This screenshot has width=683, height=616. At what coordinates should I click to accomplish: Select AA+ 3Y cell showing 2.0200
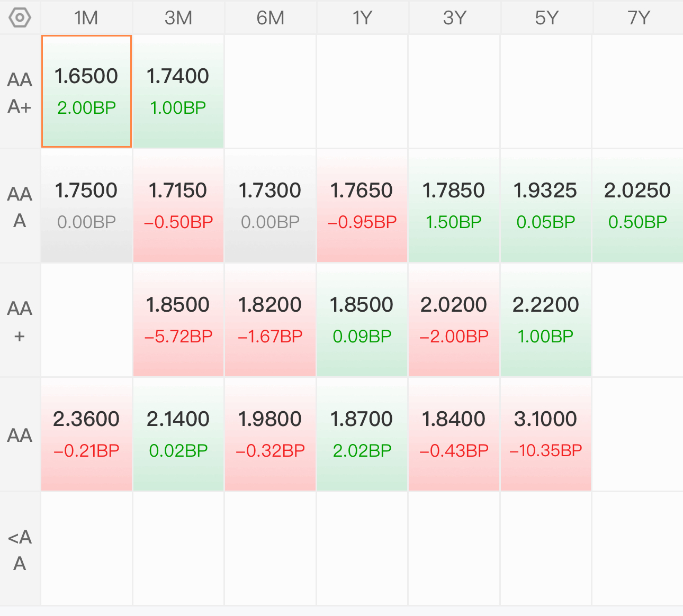[x=454, y=320]
